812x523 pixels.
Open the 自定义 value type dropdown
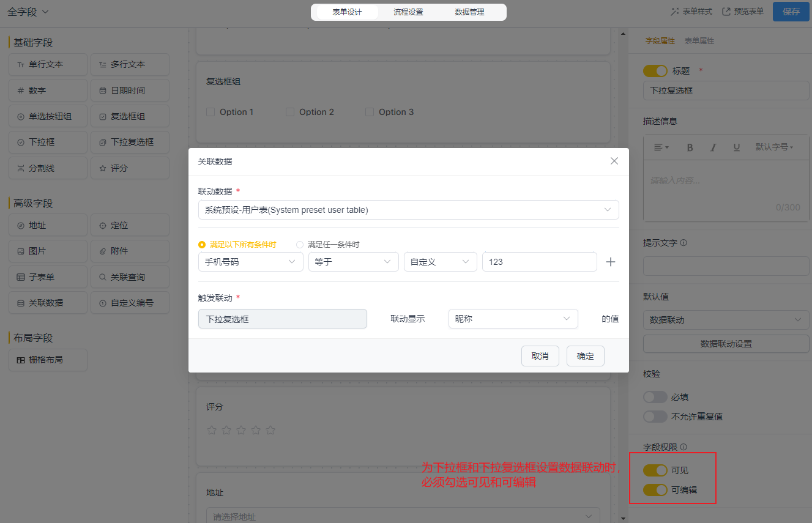[441, 262]
